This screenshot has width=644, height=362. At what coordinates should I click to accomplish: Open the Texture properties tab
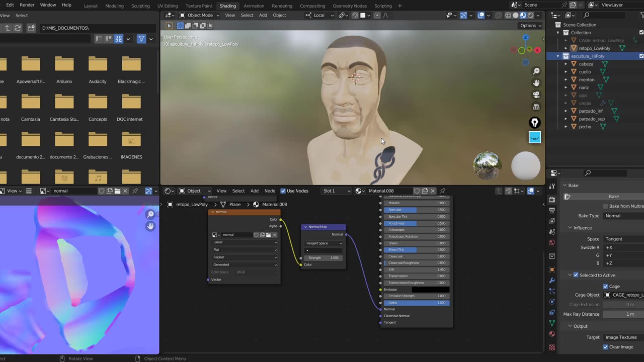[552, 347]
